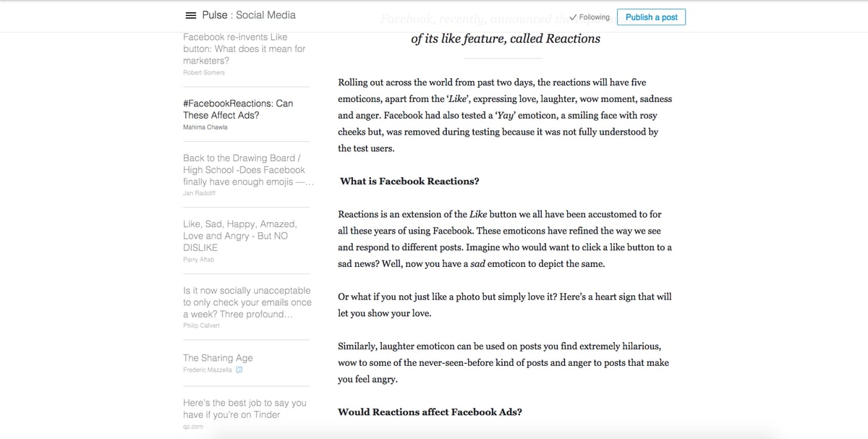Viewport: 868px width, 439px height.
Task: Click the 'What is Facebook Reactions?' heading
Action: tap(409, 182)
